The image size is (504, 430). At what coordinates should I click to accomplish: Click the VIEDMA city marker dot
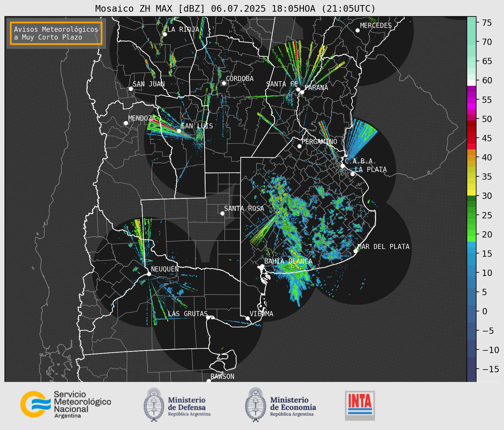(x=247, y=318)
